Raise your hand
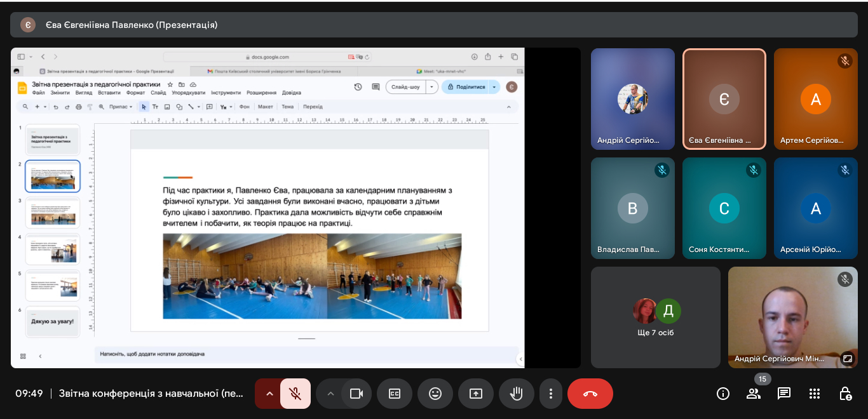The width and height of the screenshot is (868, 419). [x=517, y=394]
